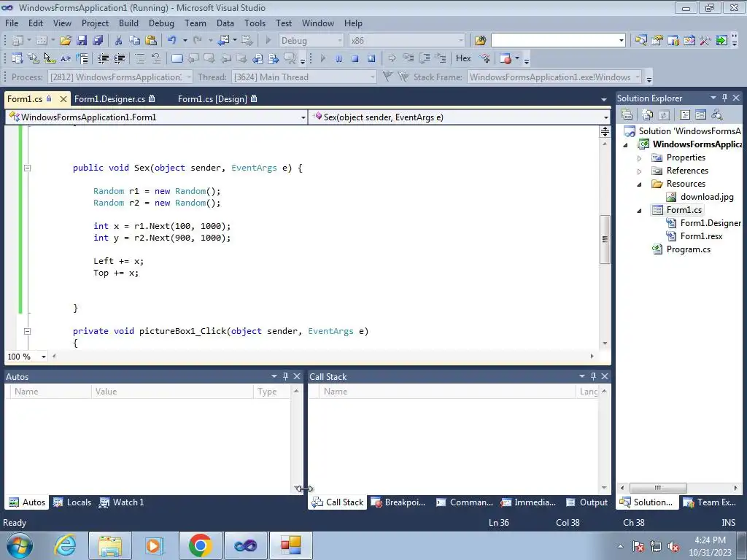Image resolution: width=747 pixels, height=560 pixels.
Task: Open the Properties Window toolbar icon
Action: tap(657, 41)
